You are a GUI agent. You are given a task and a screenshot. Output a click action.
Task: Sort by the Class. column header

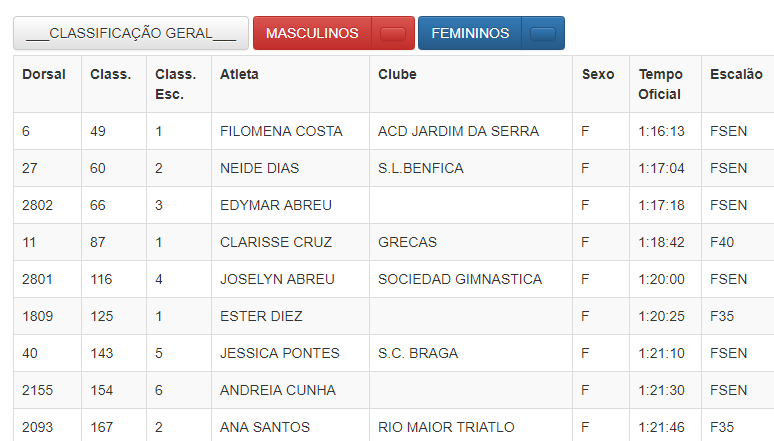(x=111, y=74)
